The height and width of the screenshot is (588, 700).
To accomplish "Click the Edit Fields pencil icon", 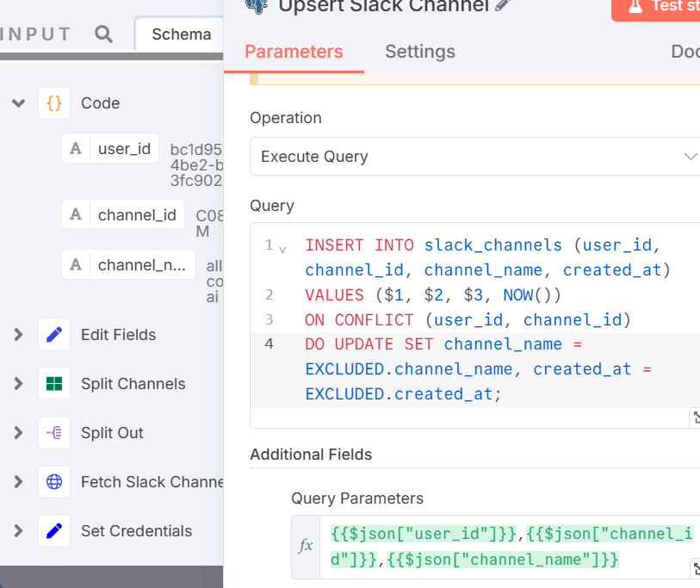I will click(x=54, y=334).
